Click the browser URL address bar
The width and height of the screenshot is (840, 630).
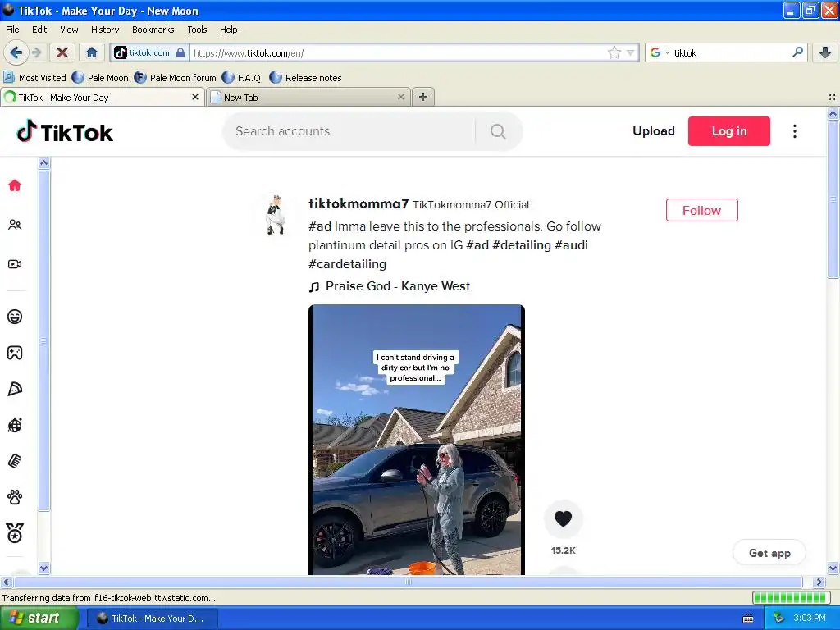pos(399,52)
